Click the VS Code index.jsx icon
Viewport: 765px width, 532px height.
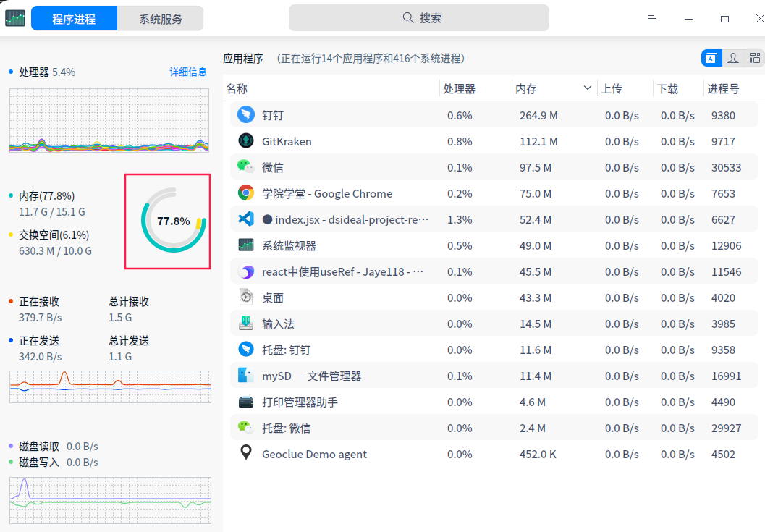pos(246,219)
